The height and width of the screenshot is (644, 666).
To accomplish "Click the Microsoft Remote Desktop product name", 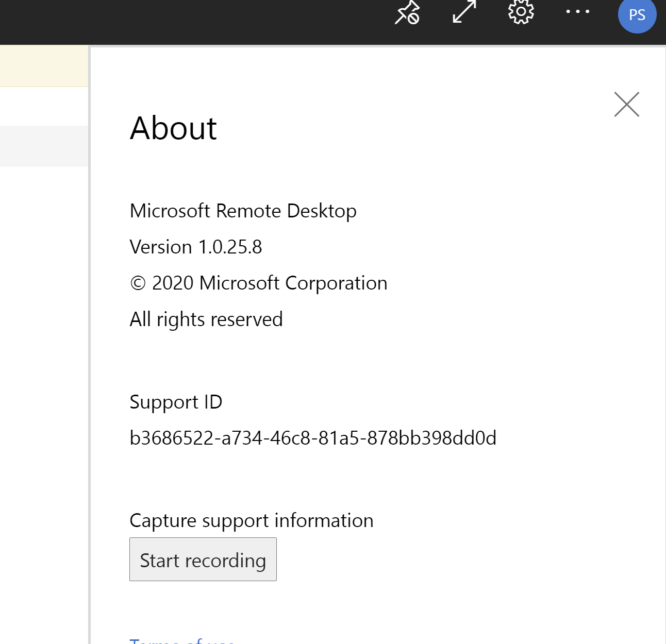I will click(x=243, y=211).
